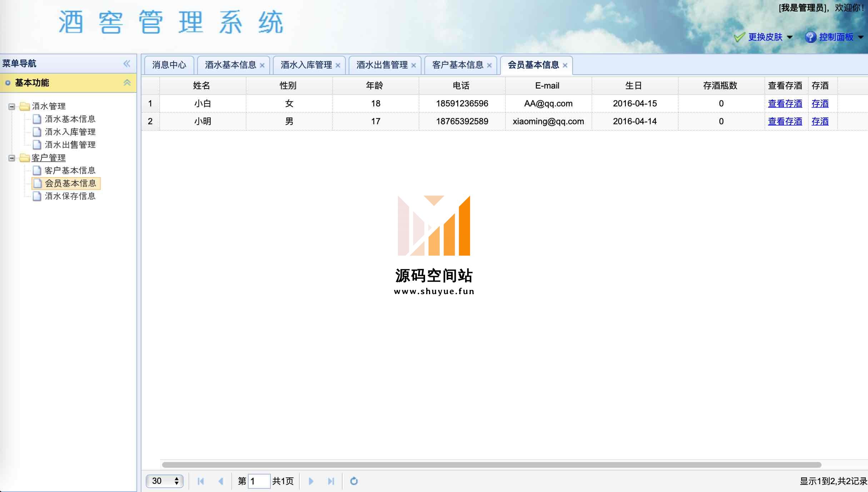Screen dimensions: 868x492
Task: Go to the next page
Action: click(x=311, y=481)
